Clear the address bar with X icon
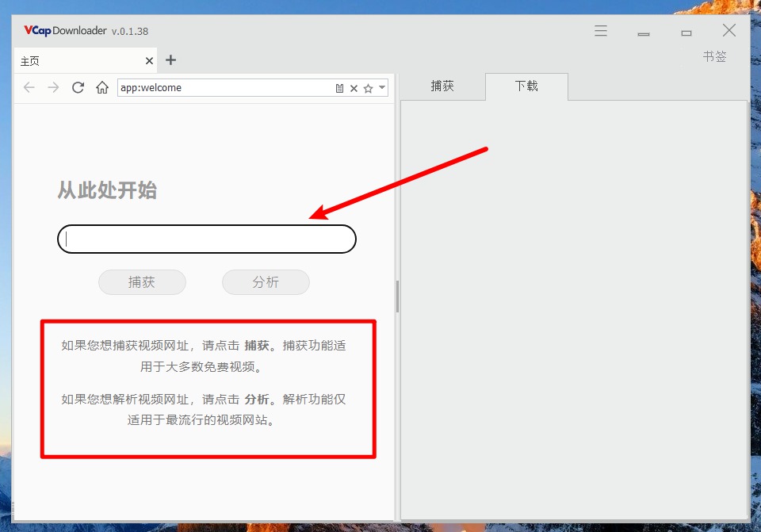Viewport: 761px width, 532px height. point(354,88)
